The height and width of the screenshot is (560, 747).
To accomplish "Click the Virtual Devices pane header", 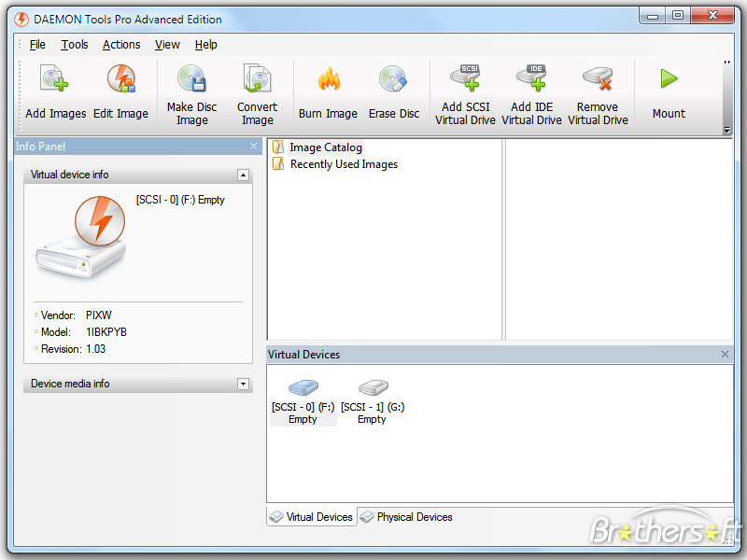I will [x=500, y=355].
